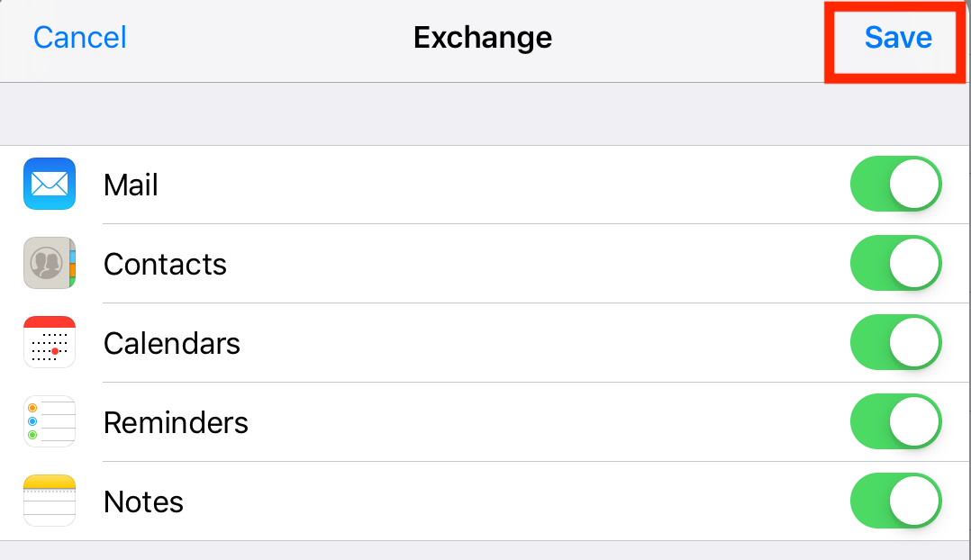Toggle Calendars syncing off
Viewport: 971px width, 560px height.
895,343
